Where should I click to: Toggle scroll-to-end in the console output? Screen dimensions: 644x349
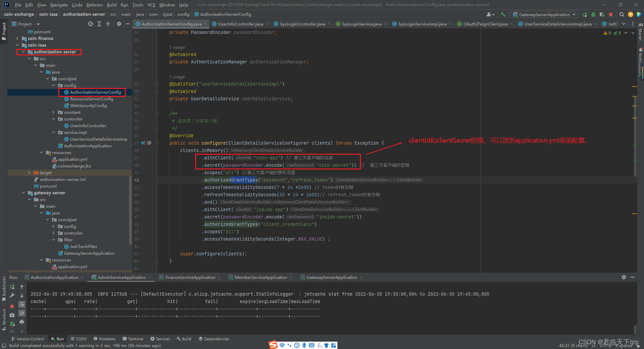[22, 313]
